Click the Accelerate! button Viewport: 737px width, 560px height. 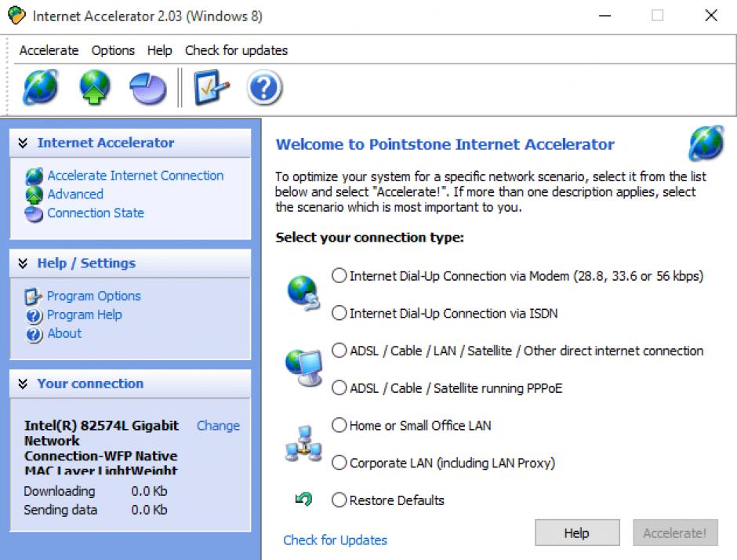675,533
